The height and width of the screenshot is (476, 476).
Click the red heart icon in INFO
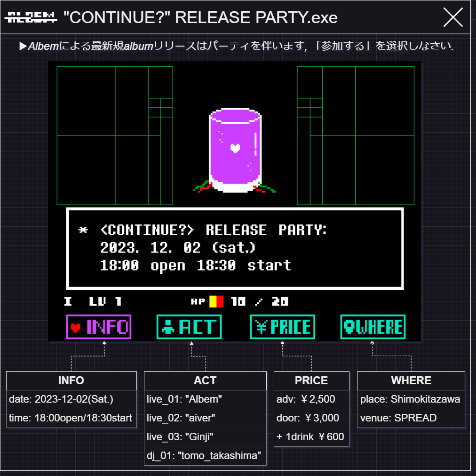coord(76,328)
